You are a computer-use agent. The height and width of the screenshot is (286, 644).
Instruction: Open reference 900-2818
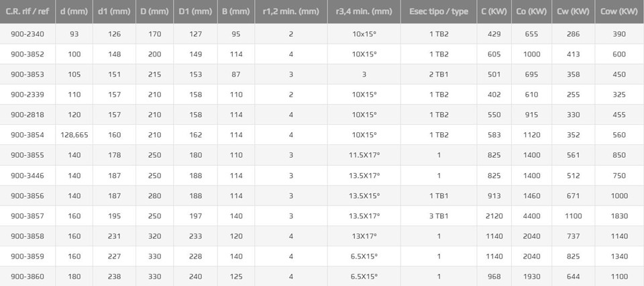coord(28,115)
